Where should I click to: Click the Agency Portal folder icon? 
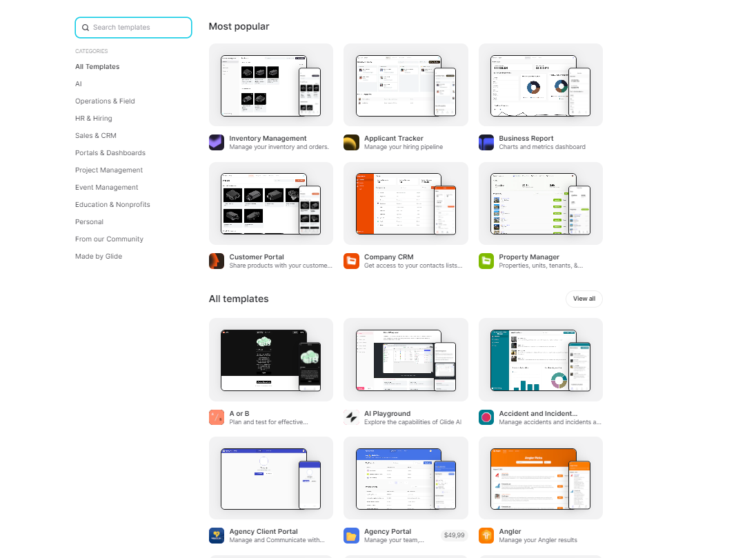pos(352,535)
